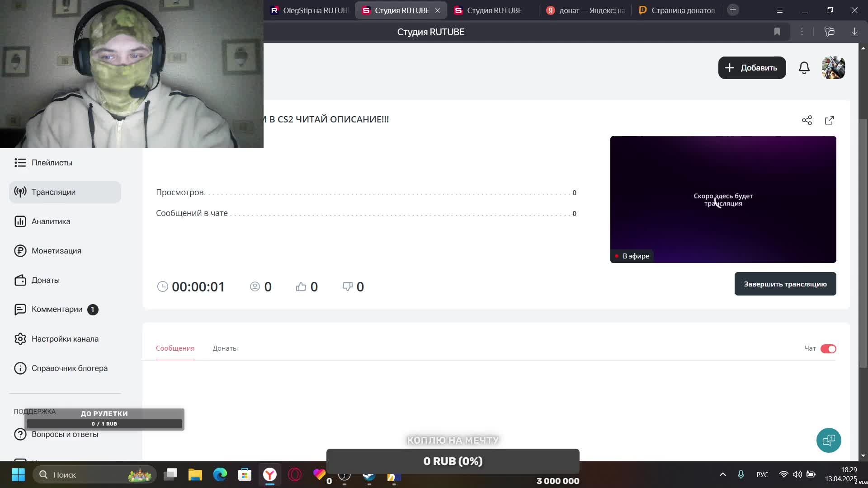Toggle microphone icon in system tray
Screen dimensions: 868x488
(x=741, y=474)
